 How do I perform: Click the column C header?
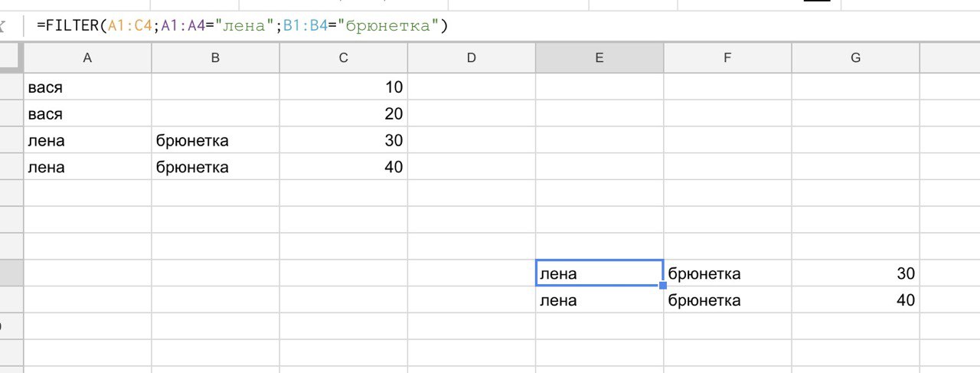[343, 58]
